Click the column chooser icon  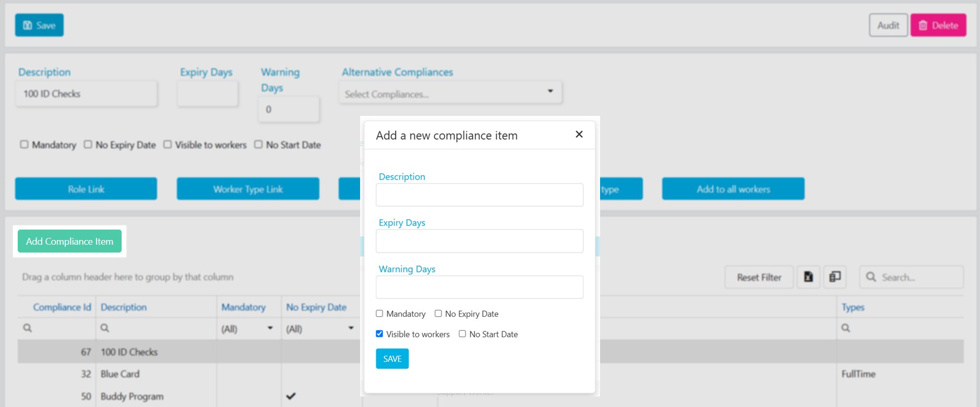pyautogui.click(x=835, y=277)
